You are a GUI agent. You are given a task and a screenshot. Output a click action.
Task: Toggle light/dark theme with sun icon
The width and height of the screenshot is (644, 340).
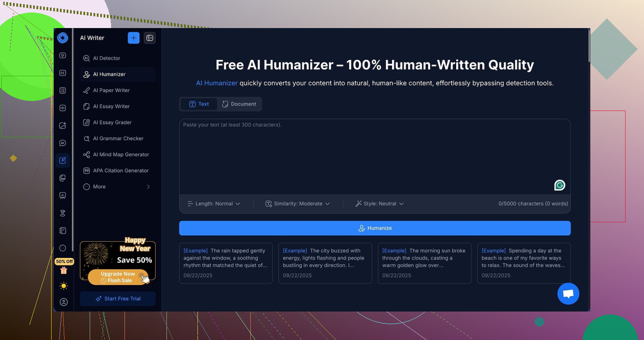[64, 286]
